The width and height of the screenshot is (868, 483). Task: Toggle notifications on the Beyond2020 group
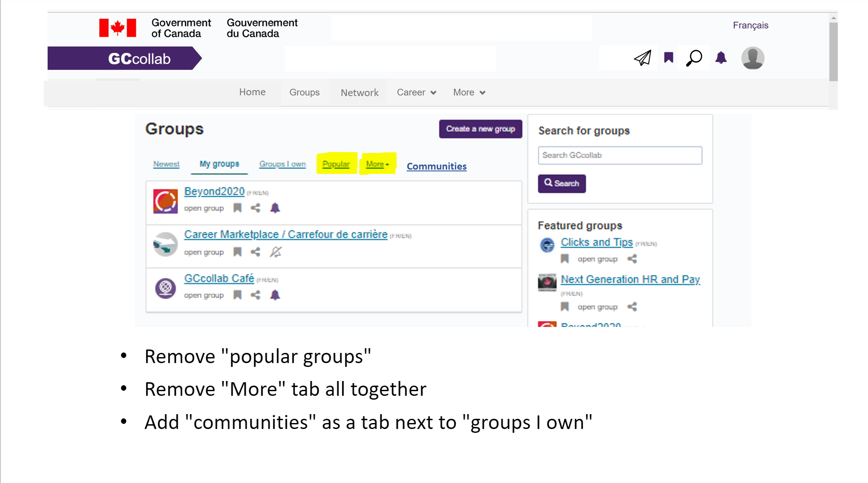tap(275, 208)
